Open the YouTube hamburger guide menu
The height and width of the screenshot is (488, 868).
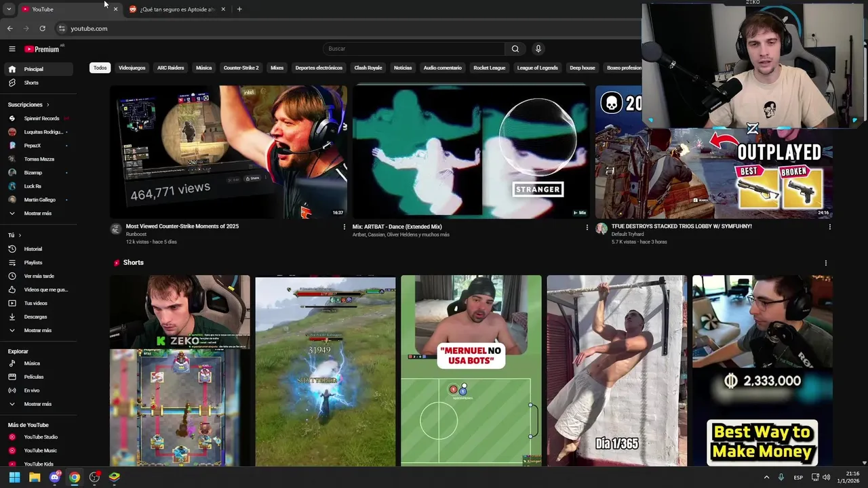(12, 49)
